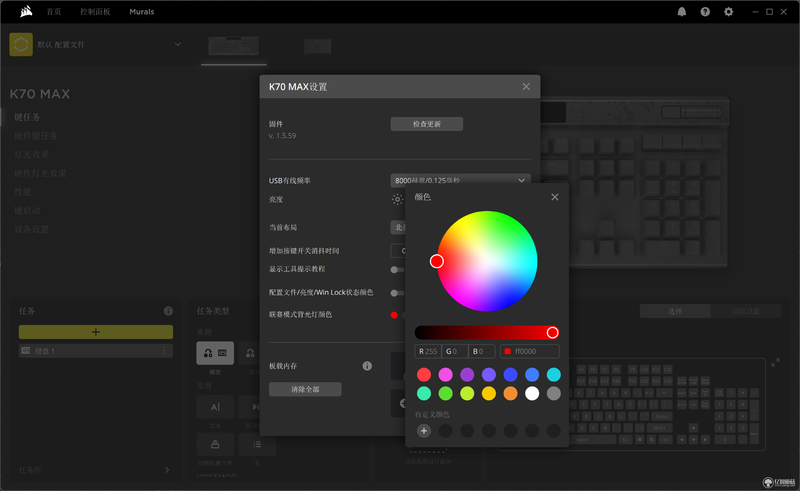The height and width of the screenshot is (491, 800).
Task: Toggle 配置文件/亮度/Win Lock状态颜色 switch
Action: 397,293
